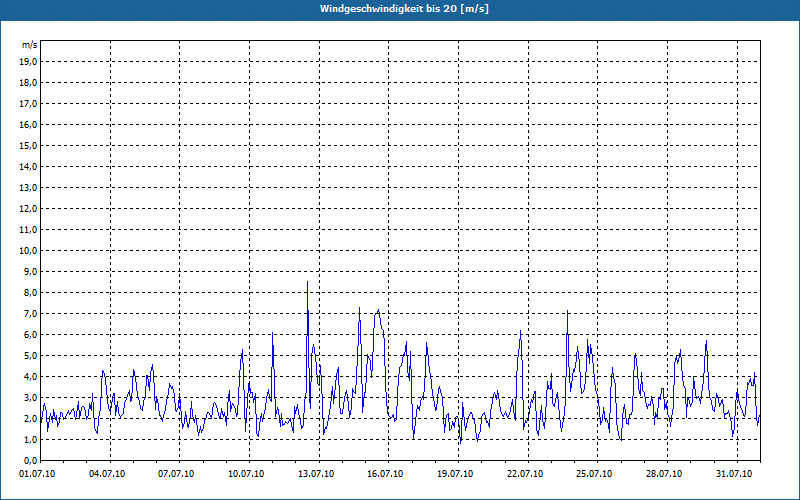800x500 pixels.
Task: Select the 15,0 y-axis value
Action: coord(28,145)
